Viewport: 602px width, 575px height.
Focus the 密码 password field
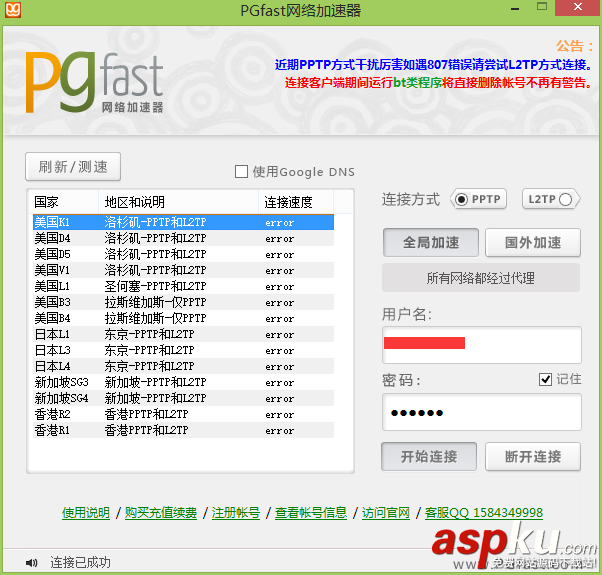[482, 412]
